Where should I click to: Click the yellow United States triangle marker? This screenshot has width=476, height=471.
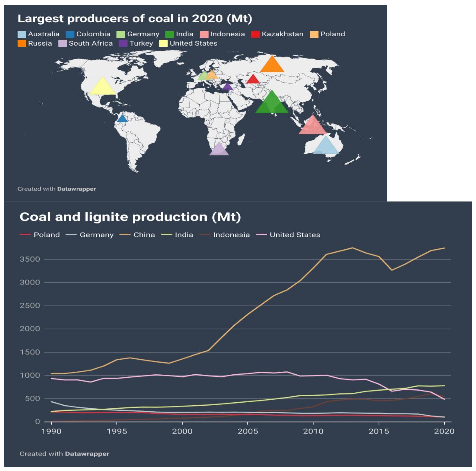(103, 88)
